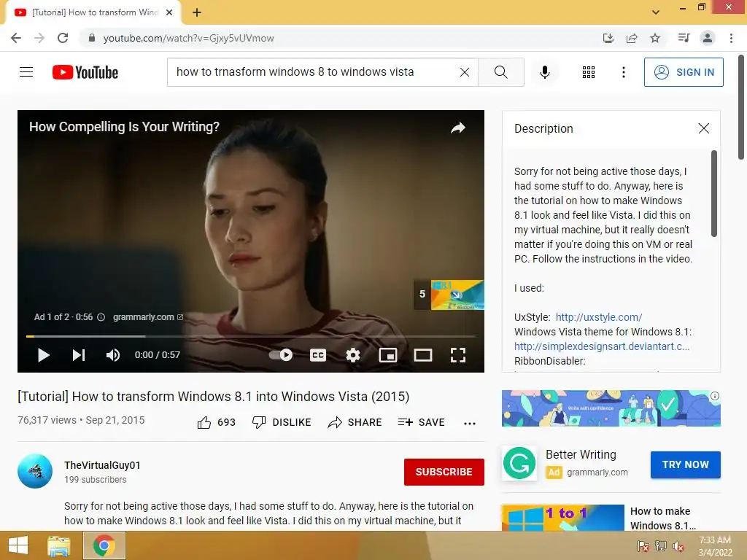
Task: Go to the YouTube home logo
Action: 85,72
